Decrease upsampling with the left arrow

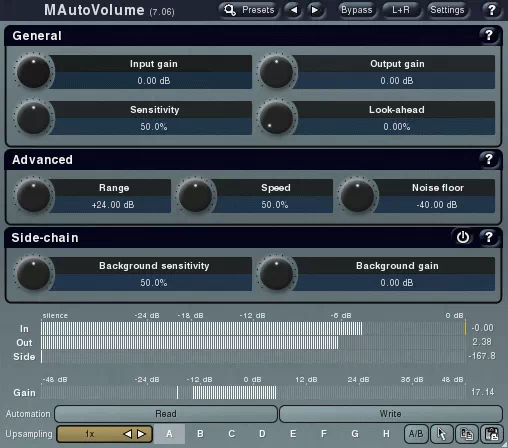127,434
